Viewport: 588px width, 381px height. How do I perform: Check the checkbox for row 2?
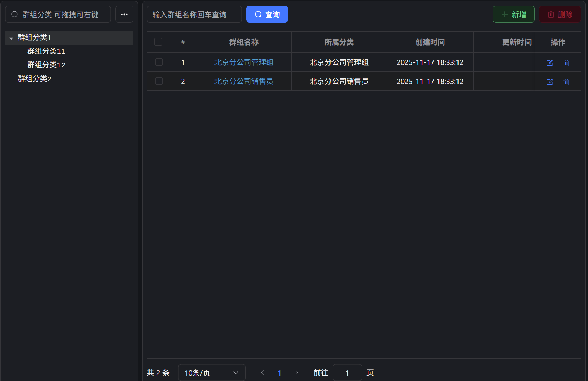coord(159,81)
